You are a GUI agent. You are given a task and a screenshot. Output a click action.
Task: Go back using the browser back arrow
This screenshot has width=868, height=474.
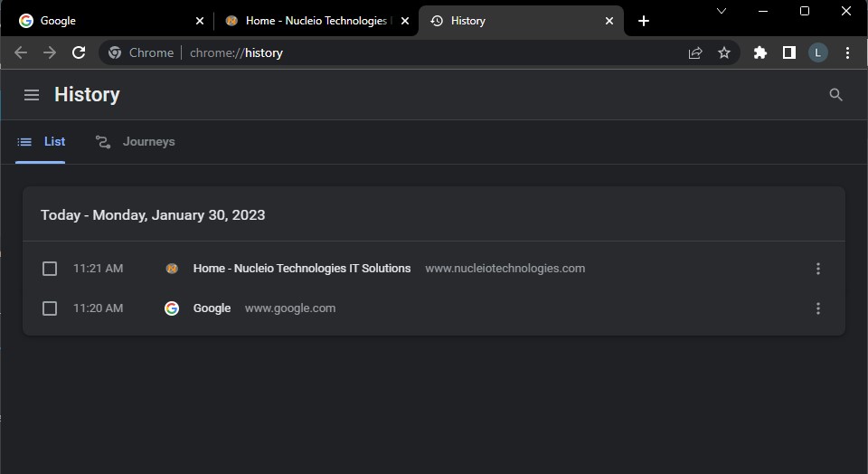click(x=21, y=52)
